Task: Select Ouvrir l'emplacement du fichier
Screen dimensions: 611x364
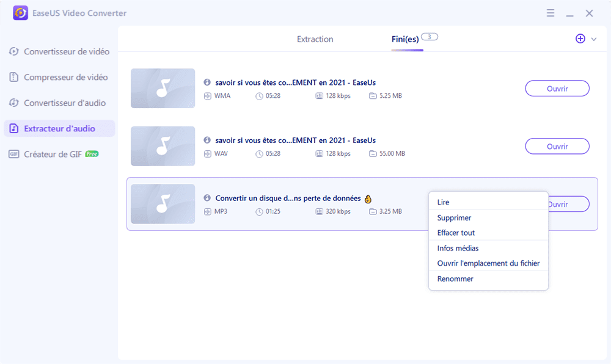Action: point(488,263)
